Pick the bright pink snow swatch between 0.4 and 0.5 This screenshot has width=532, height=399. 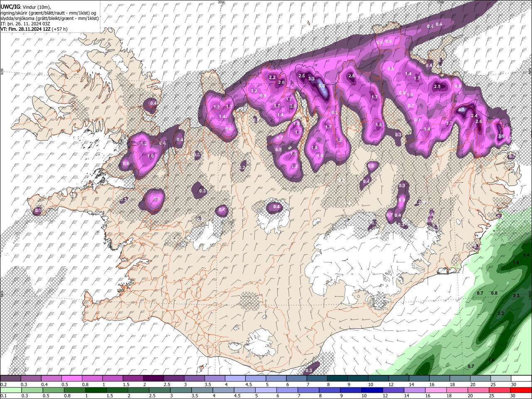tap(52, 378)
